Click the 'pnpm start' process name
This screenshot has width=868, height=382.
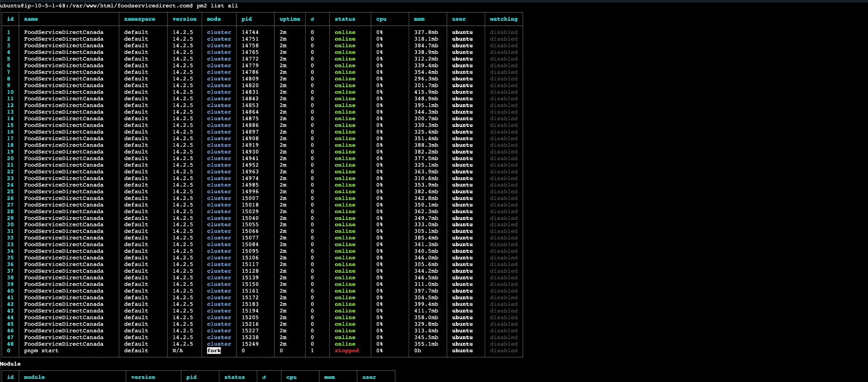(x=41, y=350)
